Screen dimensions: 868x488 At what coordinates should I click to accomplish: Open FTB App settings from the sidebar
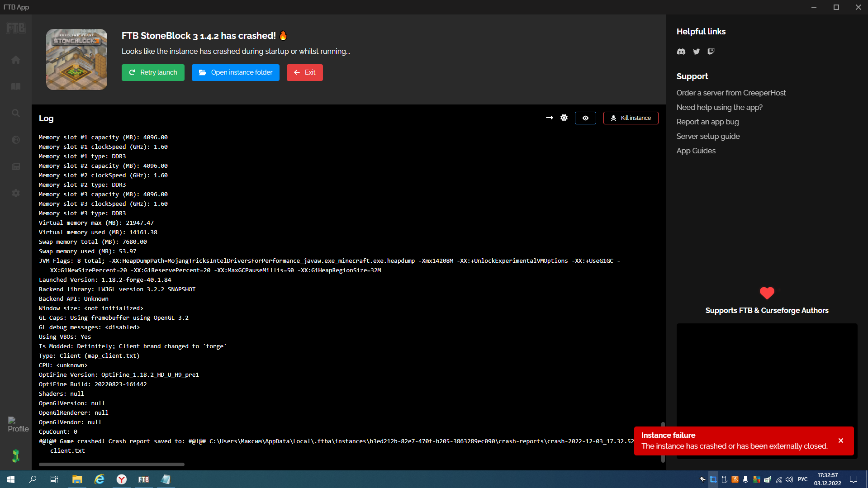pyautogui.click(x=16, y=193)
